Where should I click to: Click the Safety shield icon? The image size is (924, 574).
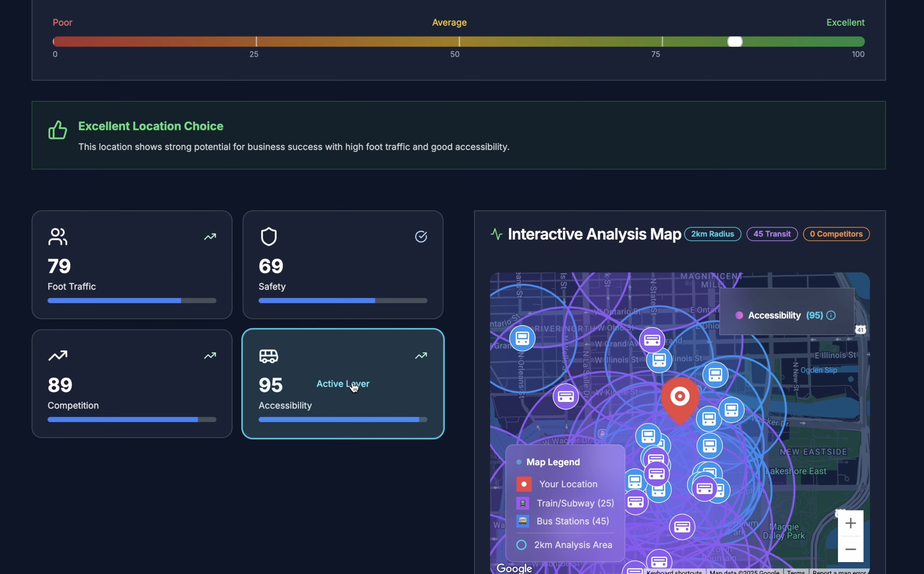tap(269, 237)
